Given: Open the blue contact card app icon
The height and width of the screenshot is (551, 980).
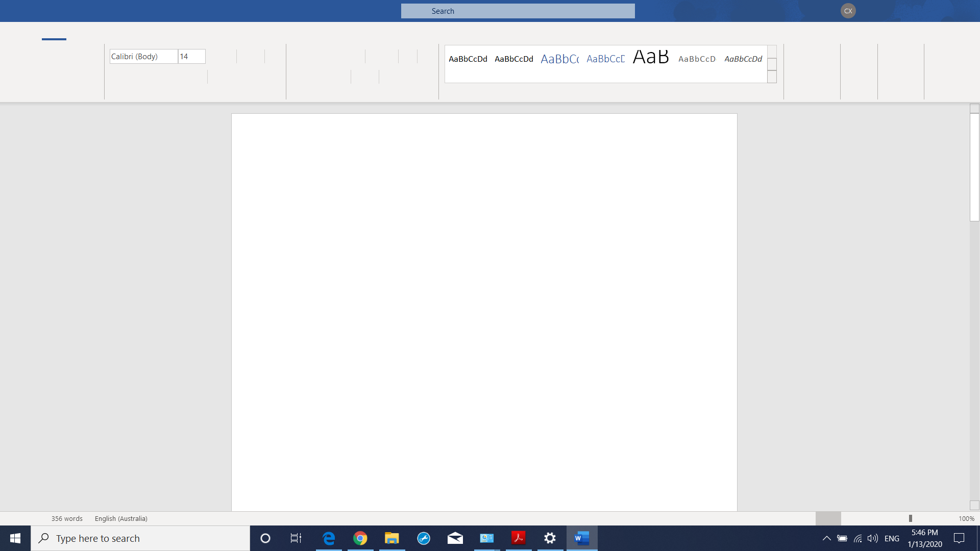Looking at the screenshot, I should click(x=487, y=538).
